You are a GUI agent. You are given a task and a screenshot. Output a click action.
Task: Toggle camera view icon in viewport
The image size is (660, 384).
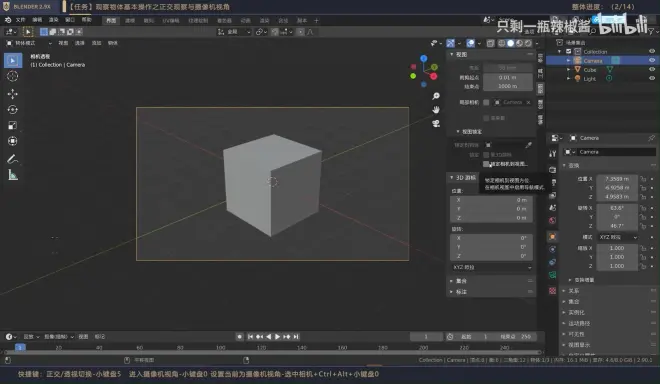pos(436,123)
